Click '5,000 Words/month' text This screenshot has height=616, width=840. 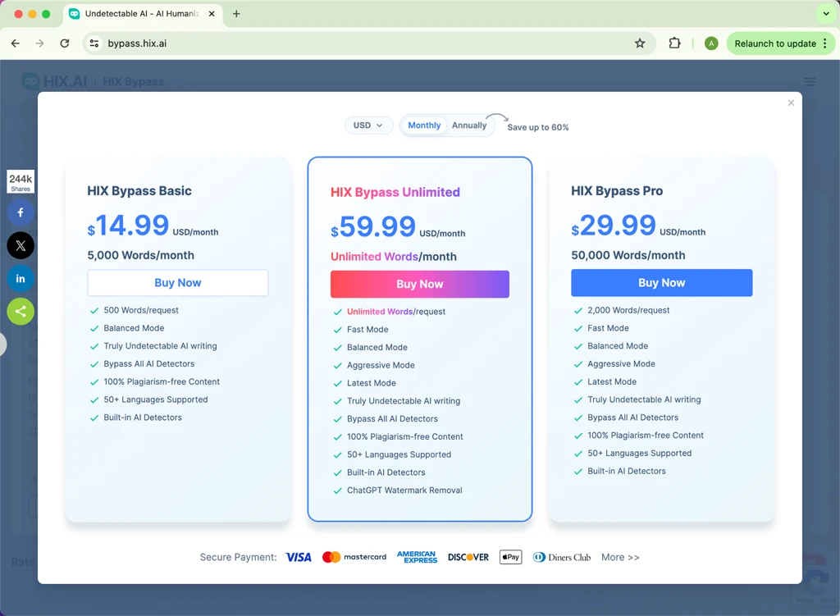click(141, 256)
